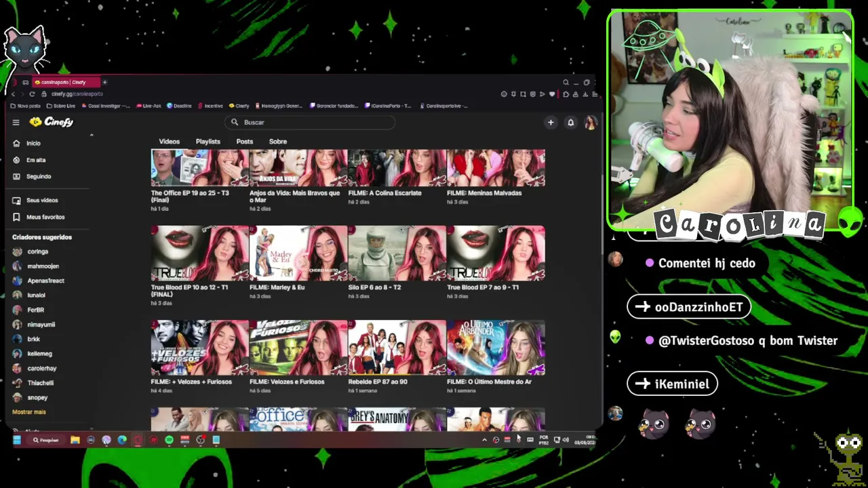Open Em alta in the sidebar
Screen dimensions: 868x488
[x=36, y=160]
